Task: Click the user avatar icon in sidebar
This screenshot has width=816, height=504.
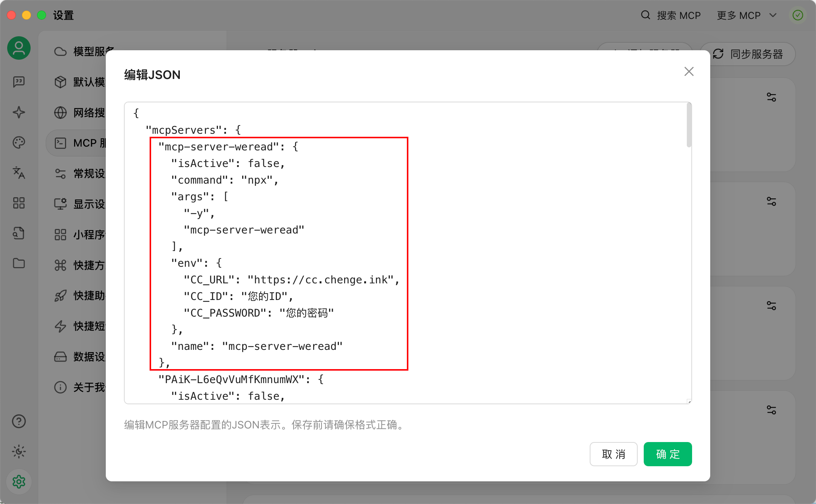Action: click(19, 48)
